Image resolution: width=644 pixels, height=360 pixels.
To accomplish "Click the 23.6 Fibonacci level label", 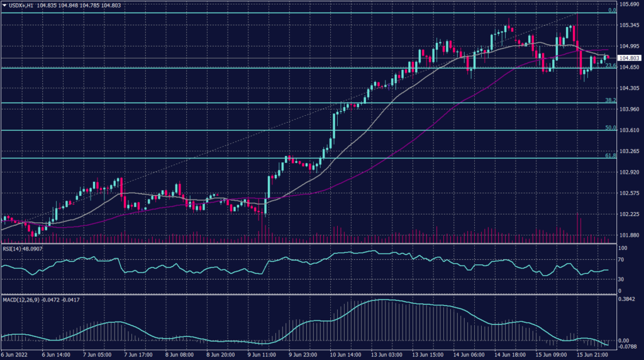I will pos(609,65).
